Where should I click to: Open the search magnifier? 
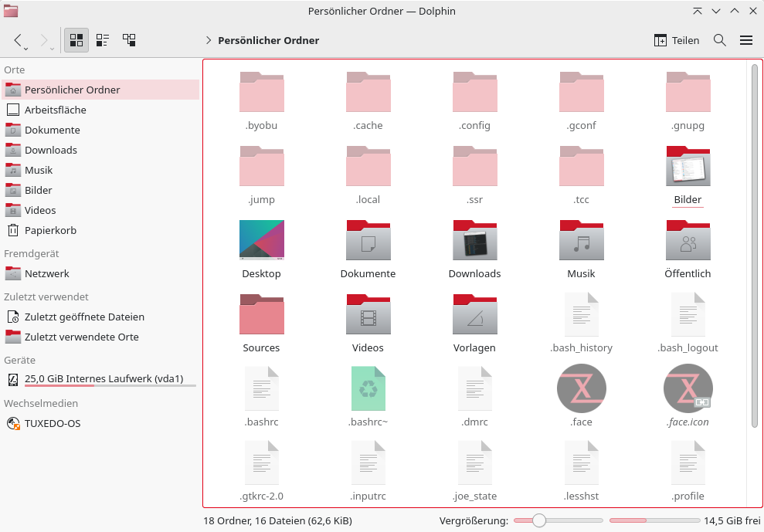coord(720,40)
